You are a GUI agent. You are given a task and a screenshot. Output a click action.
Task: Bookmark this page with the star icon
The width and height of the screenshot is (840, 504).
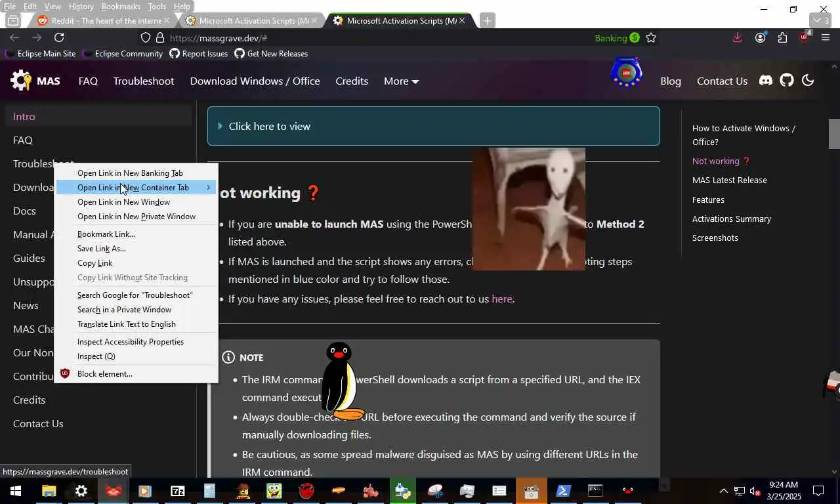pos(651,38)
